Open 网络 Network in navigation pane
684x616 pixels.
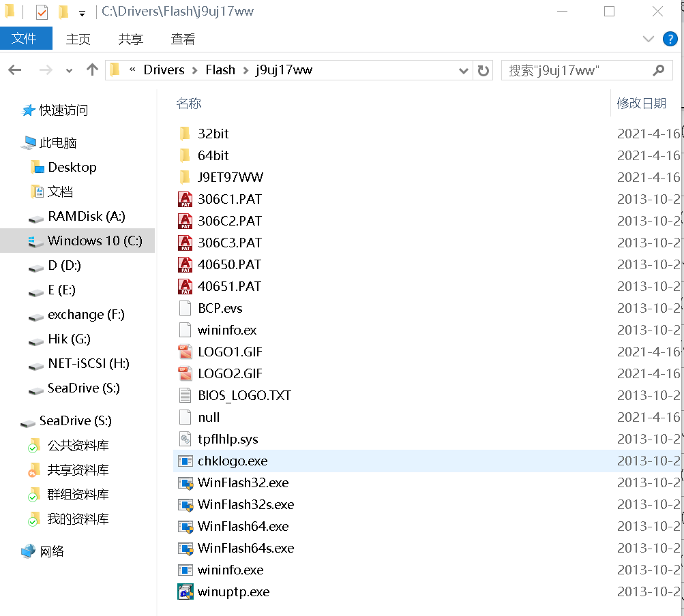click(x=43, y=551)
